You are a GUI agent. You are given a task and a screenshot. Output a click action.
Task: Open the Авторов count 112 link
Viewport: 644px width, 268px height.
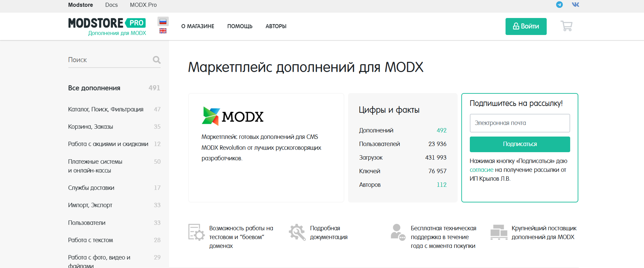[442, 185]
